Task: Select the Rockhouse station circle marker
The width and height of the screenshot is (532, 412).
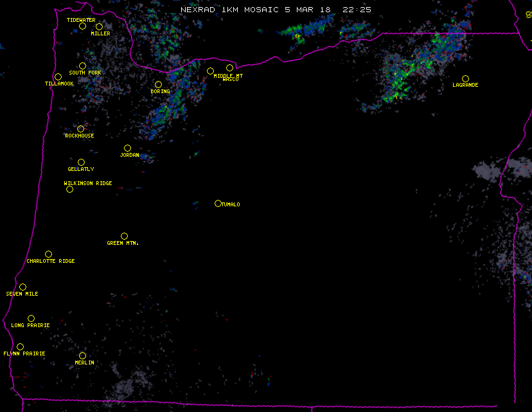Action: tap(80, 129)
